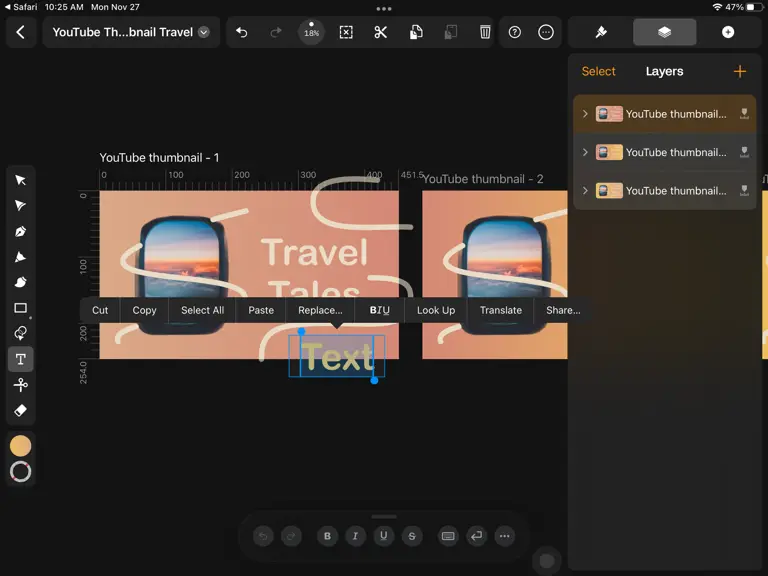Viewport: 768px width, 576px height.
Task: Click redo on the bottom text bar
Action: pyautogui.click(x=291, y=536)
